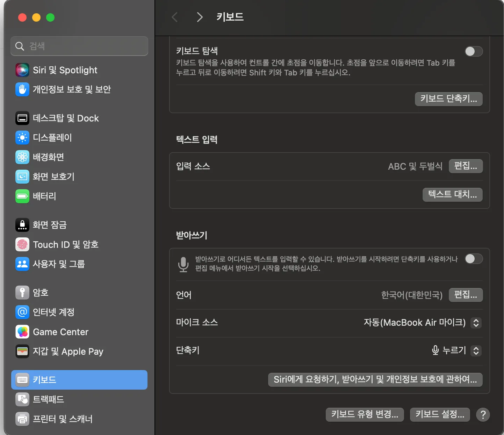The height and width of the screenshot is (435, 504).
Task: Click the 개인정보 보호 및 보안 hand icon
Action: [22, 89]
